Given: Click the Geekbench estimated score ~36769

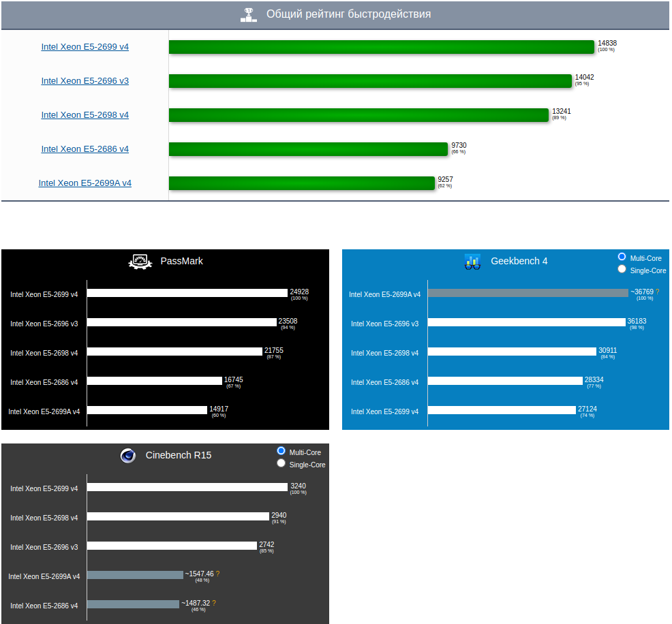Looking at the screenshot, I should (642, 292).
